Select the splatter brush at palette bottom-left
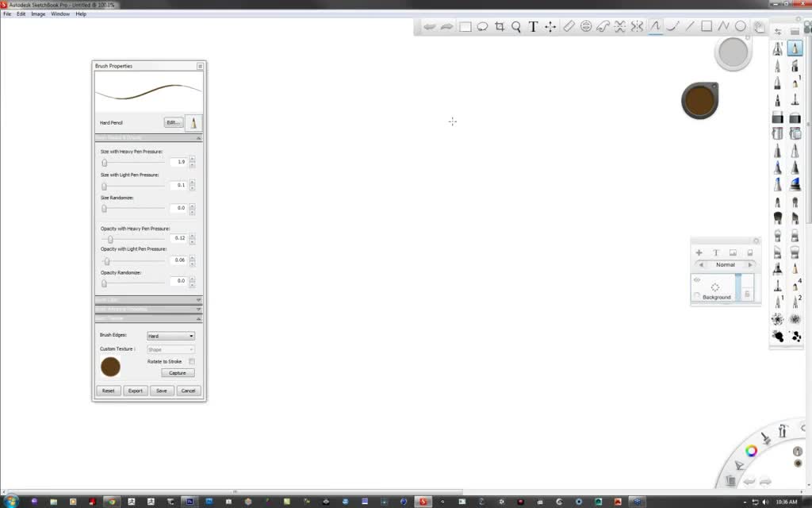Image resolution: width=812 pixels, height=508 pixels. 777,337
